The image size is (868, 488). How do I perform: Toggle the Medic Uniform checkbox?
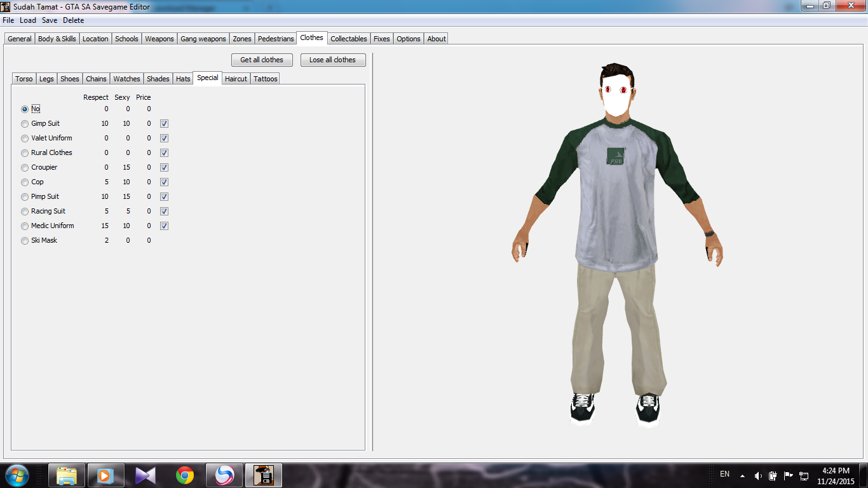click(x=164, y=226)
